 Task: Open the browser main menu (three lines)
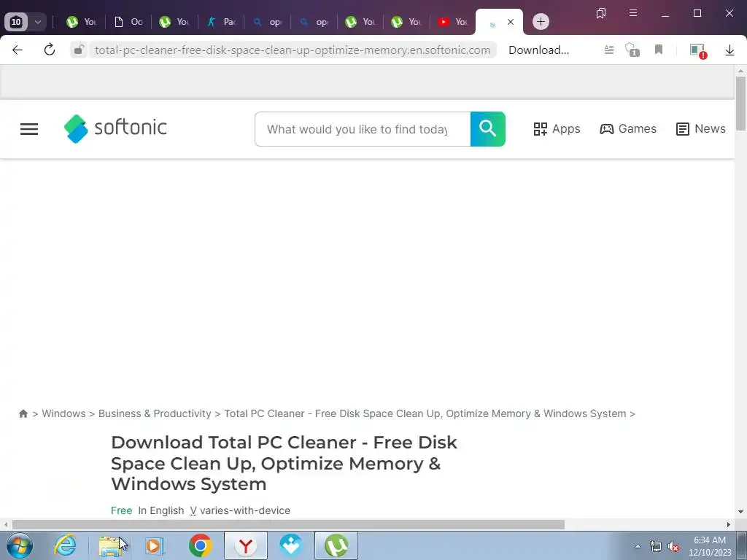pos(633,13)
